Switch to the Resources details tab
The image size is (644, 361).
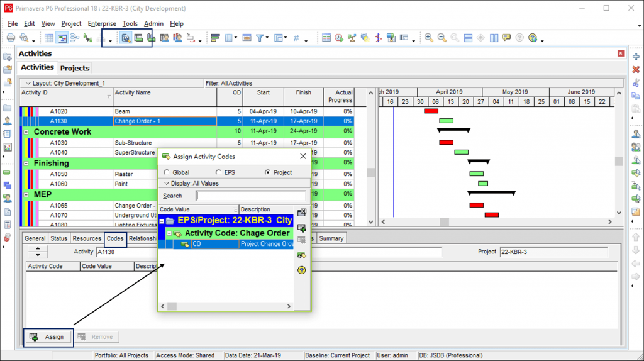tap(87, 238)
